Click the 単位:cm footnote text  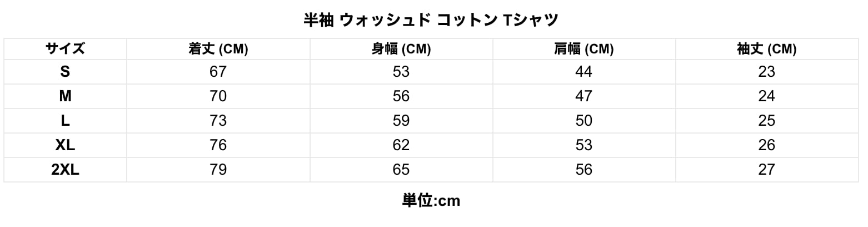coord(431,201)
